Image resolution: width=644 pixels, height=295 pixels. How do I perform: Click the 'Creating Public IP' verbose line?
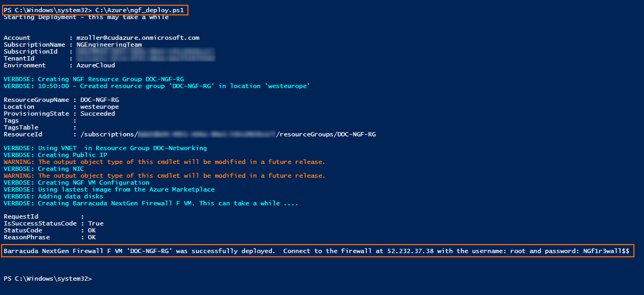[55, 155]
